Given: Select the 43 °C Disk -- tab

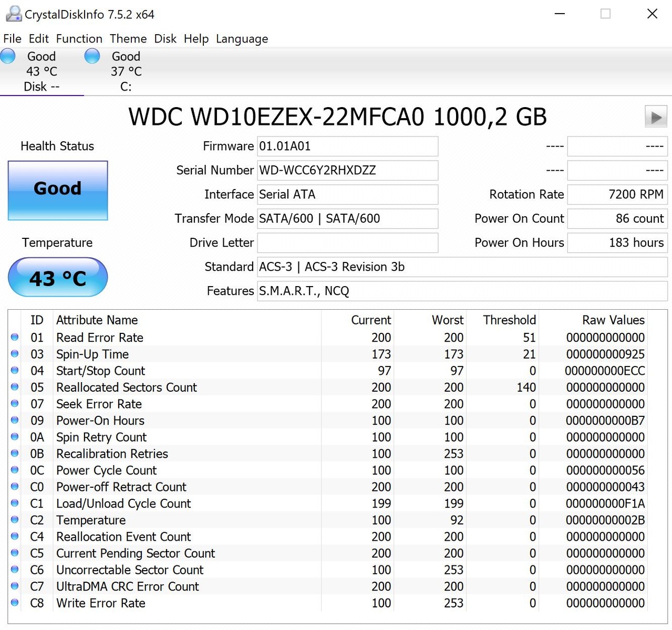Looking at the screenshot, I should [42, 71].
